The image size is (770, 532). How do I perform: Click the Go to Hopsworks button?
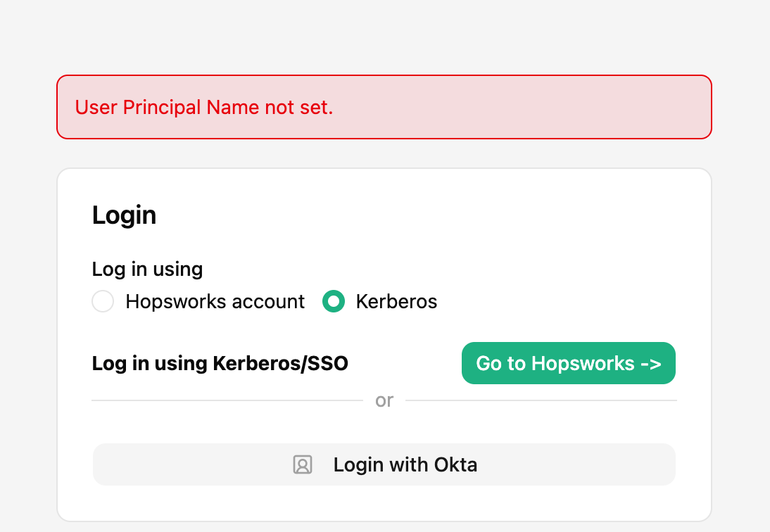click(568, 363)
